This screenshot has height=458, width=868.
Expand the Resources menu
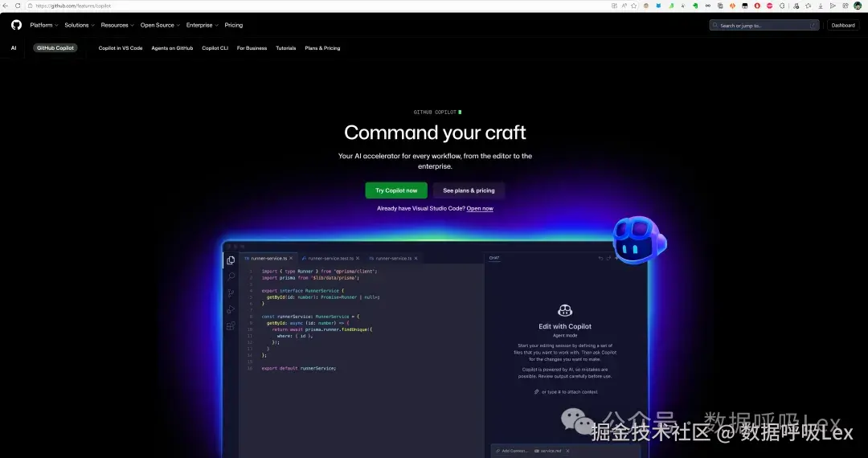(117, 25)
